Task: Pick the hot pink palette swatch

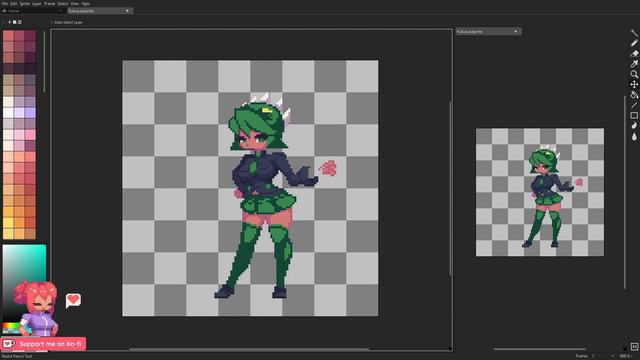Action: pos(30,135)
